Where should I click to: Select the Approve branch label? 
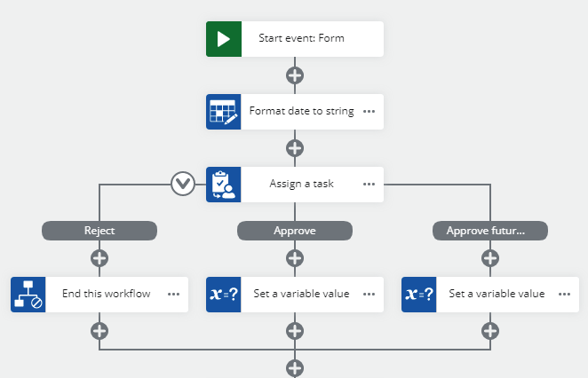[295, 231]
